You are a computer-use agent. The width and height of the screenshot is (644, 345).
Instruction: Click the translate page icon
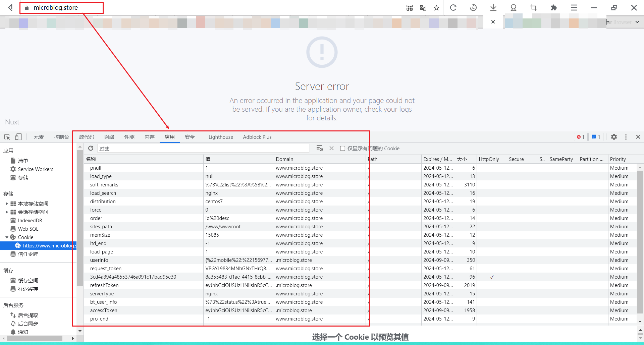pos(423,8)
